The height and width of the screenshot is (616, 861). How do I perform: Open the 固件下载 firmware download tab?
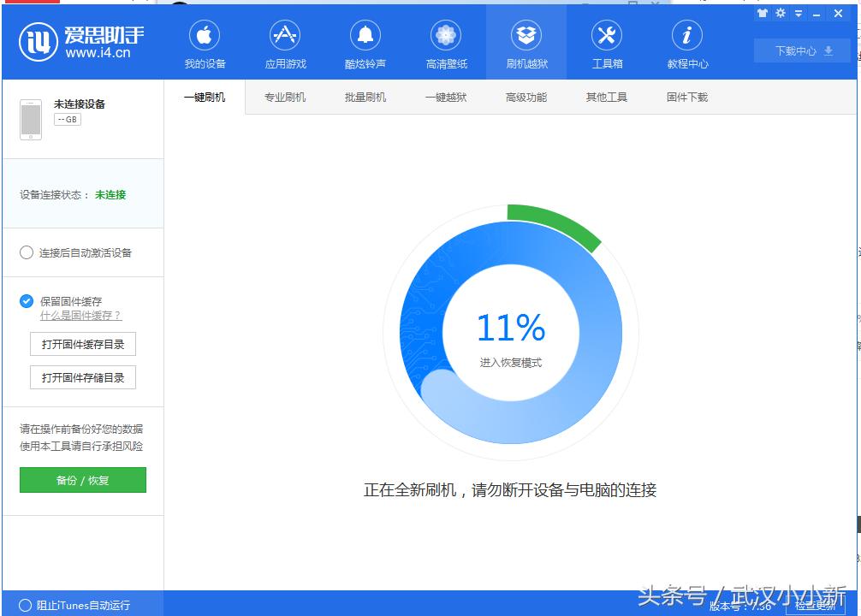click(x=686, y=98)
